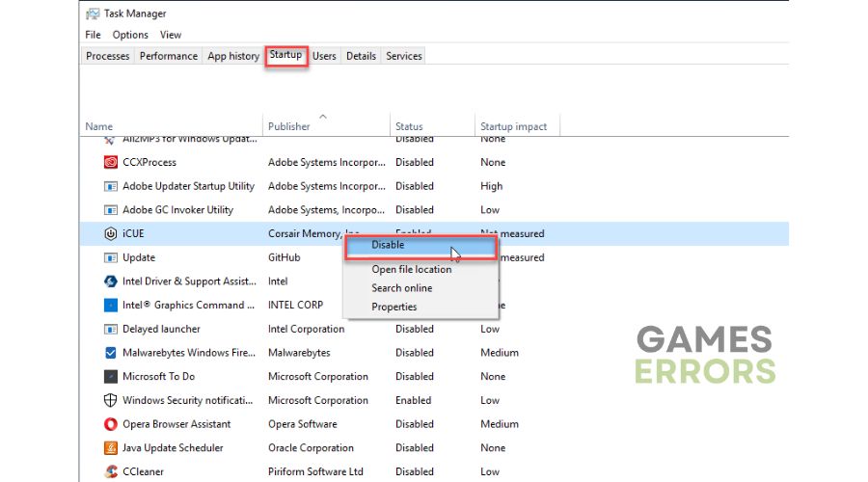This screenshot has width=868, height=482.
Task: Switch to the Performance tab
Action: 168,56
